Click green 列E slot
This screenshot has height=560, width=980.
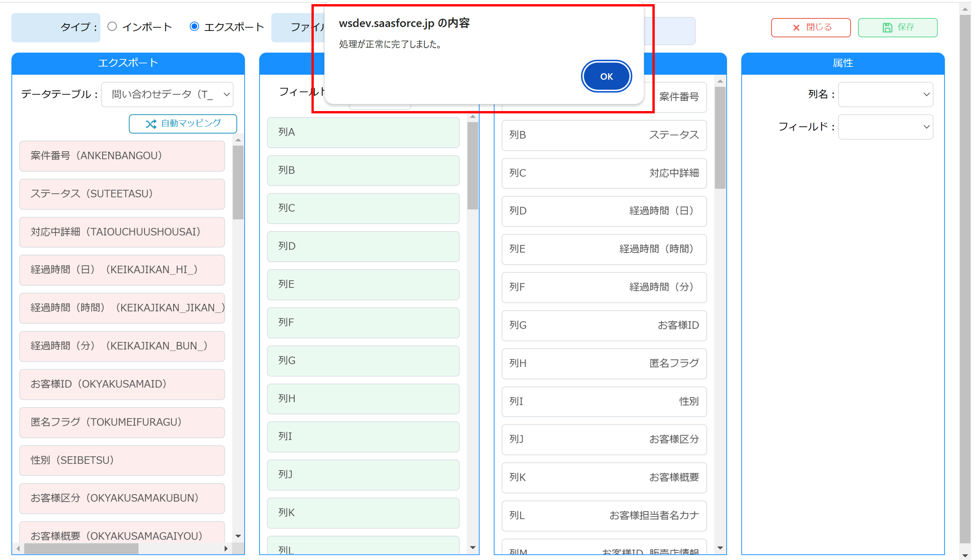363,285
